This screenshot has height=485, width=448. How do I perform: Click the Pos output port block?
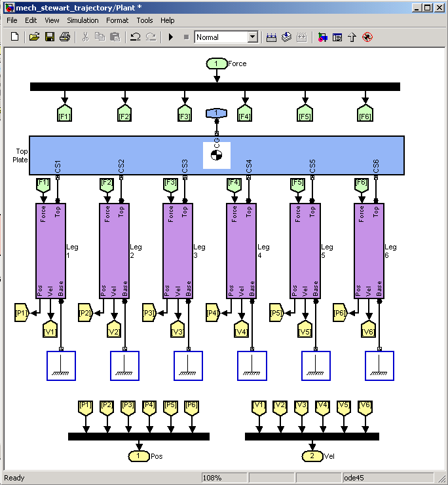138,456
